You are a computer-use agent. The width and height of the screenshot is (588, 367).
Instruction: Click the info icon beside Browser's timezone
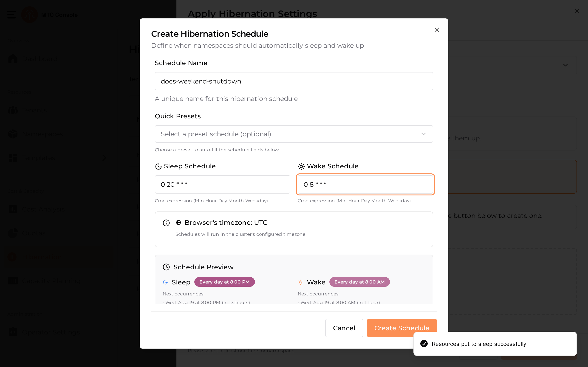coord(166,223)
